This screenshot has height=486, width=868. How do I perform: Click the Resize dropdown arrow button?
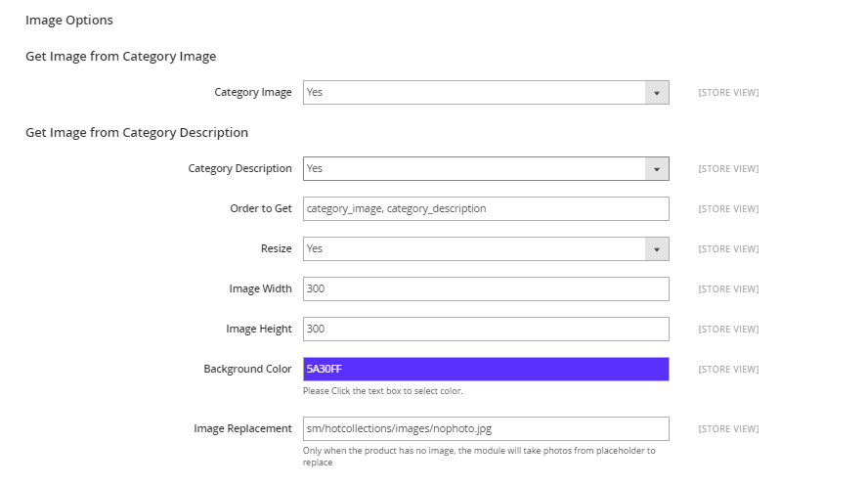[x=657, y=249]
